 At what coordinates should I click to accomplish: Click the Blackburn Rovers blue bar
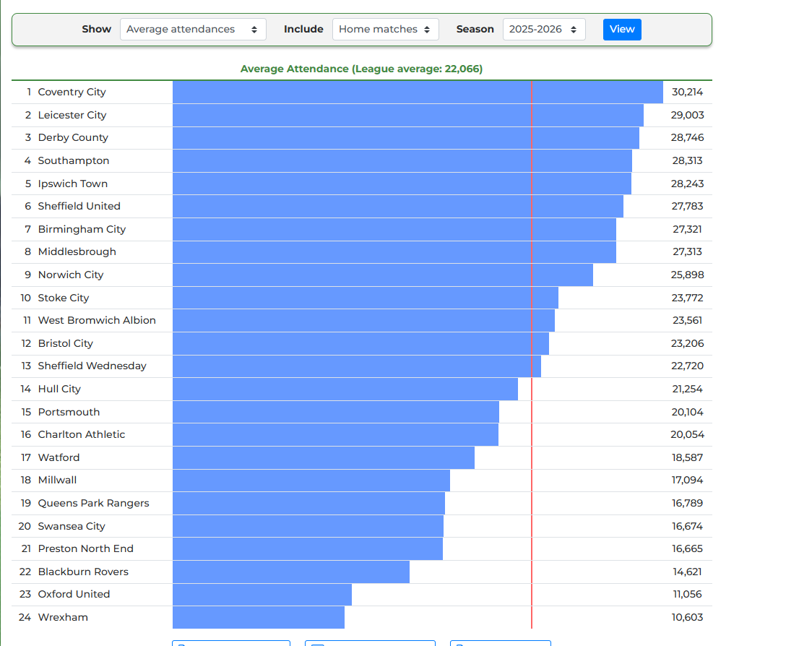tap(290, 572)
